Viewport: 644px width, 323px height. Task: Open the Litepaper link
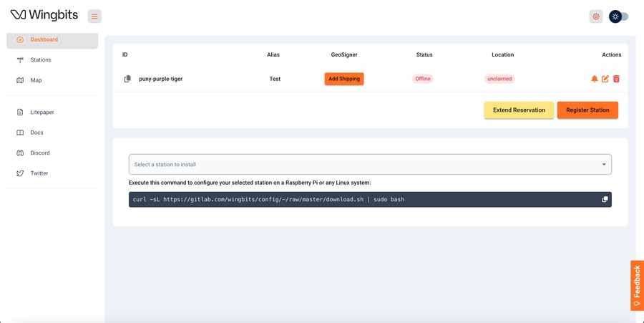click(42, 112)
